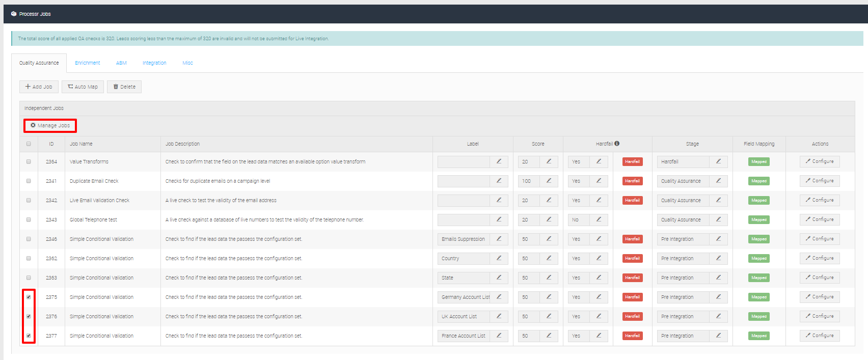
Task: Click the Country label field
Action: [464, 258]
